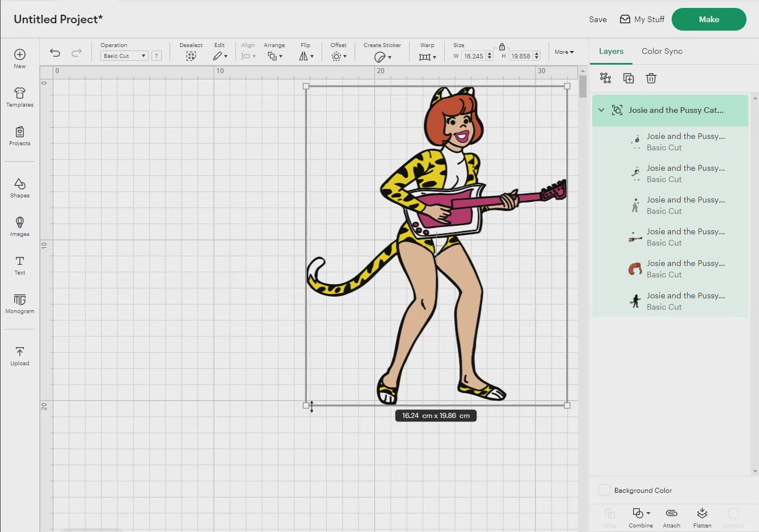Click the Background Color swatch
Screen dimensions: 759x532
point(604,490)
